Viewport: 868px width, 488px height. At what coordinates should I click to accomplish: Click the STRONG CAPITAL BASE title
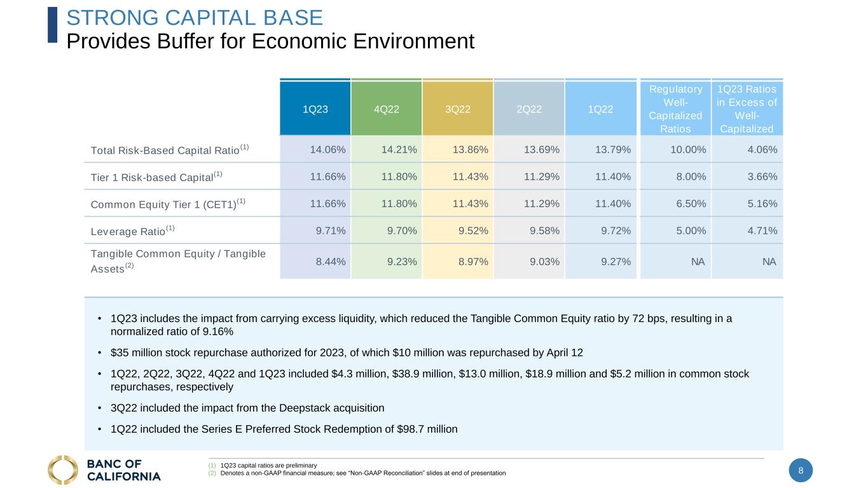[195, 17]
